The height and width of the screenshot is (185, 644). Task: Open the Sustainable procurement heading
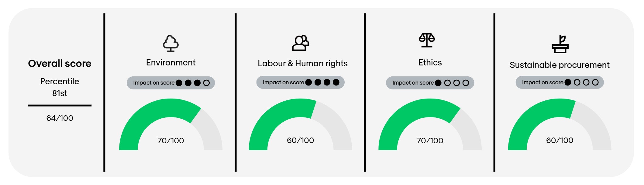pos(560,65)
